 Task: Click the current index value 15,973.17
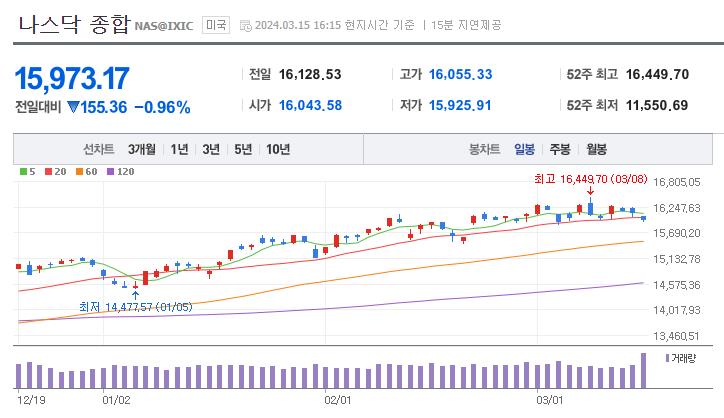click(x=72, y=79)
